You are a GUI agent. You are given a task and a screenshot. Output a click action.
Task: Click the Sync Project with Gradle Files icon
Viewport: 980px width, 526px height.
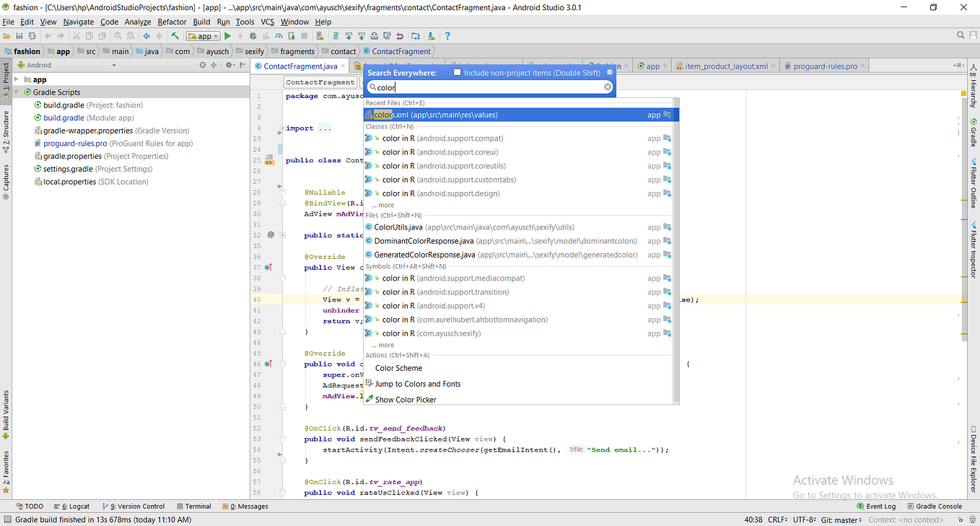(x=335, y=35)
